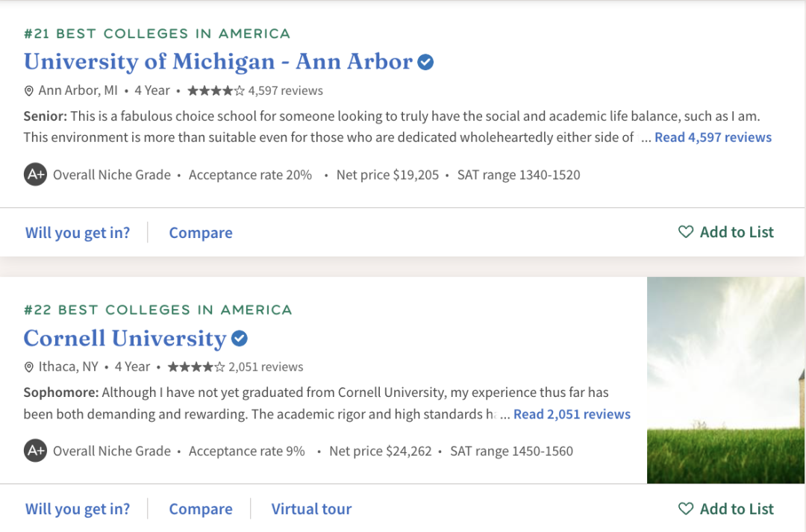Screen dimensions: 806x532
Task: Open the Cornell University profile link
Action: [125, 338]
